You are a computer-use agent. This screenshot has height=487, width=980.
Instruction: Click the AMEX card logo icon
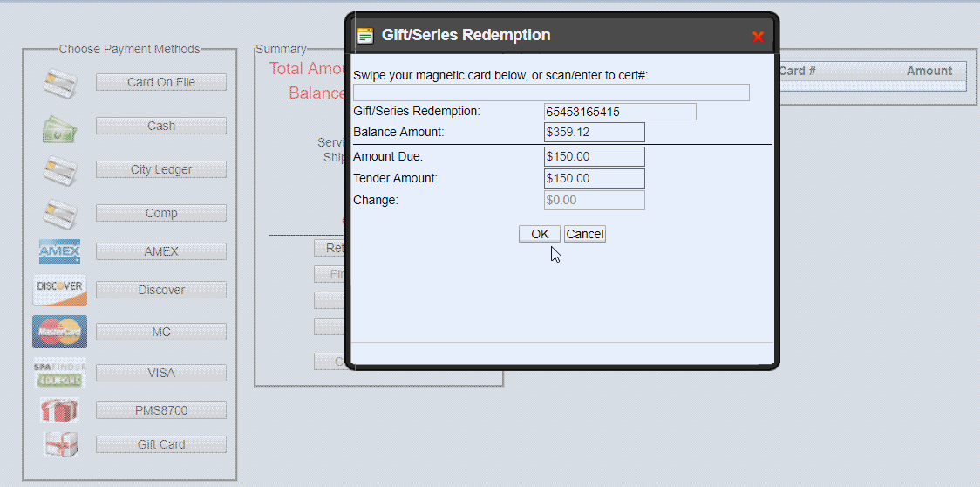60,252
